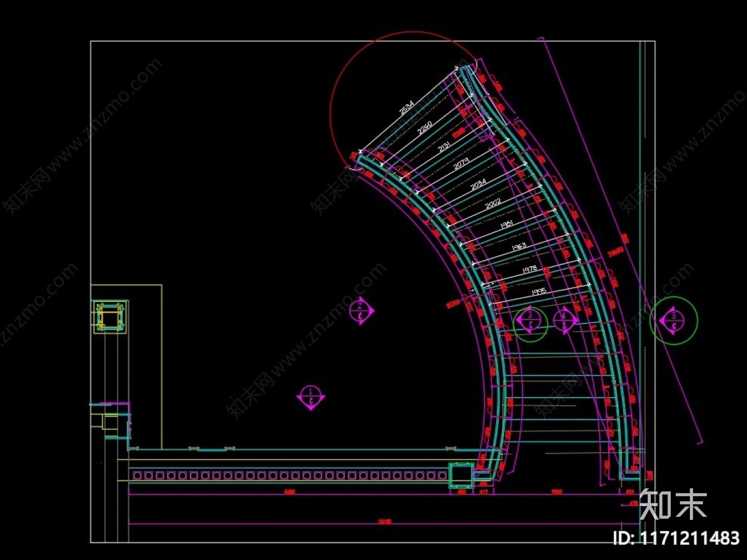
Task: Click the magenta section marker numbered 4
Action: [566, 321]
